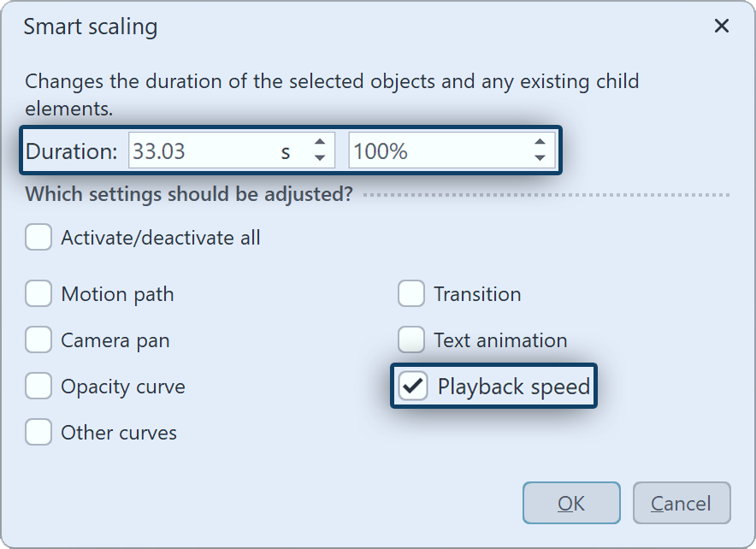Close the Smart scaling dialog
Image resolution: width=756 pixels, height=549 pixels.
[x=721, y=26]
